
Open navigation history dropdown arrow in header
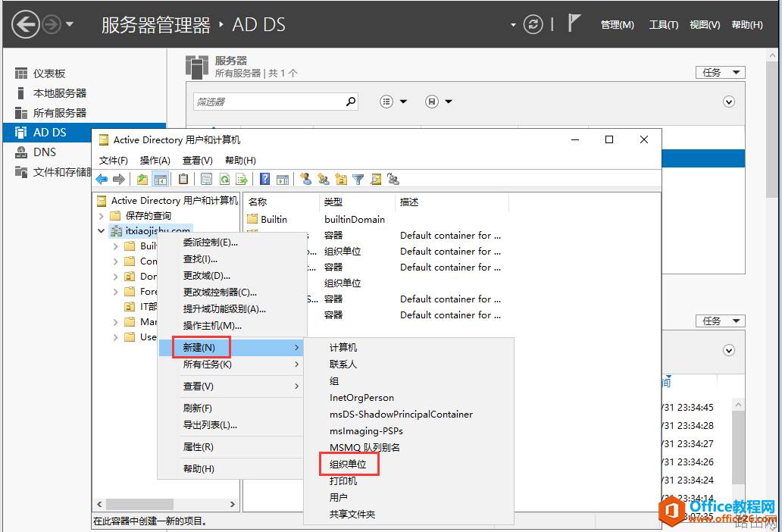tap(70, 24)
